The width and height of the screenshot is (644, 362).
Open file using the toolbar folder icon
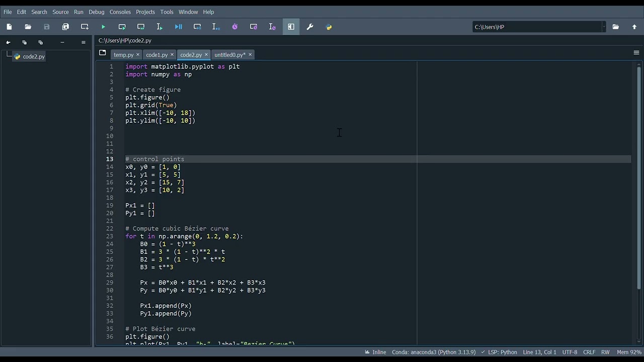click(x=28, y=27)
